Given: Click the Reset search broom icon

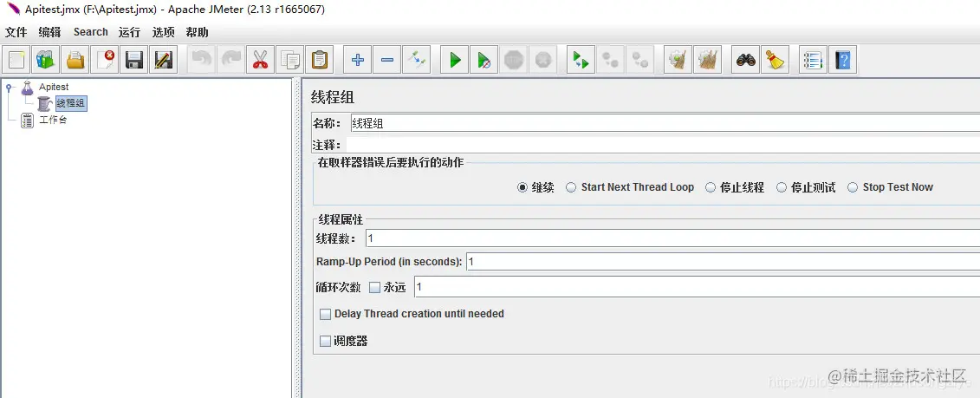Looking at the screenshot, I should point(775,60).
